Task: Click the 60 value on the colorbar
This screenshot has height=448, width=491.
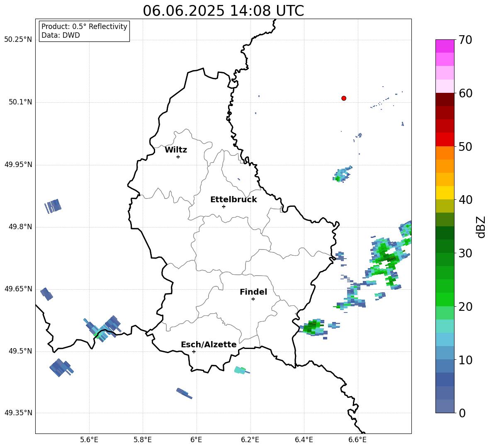Action: coord(466,93)
